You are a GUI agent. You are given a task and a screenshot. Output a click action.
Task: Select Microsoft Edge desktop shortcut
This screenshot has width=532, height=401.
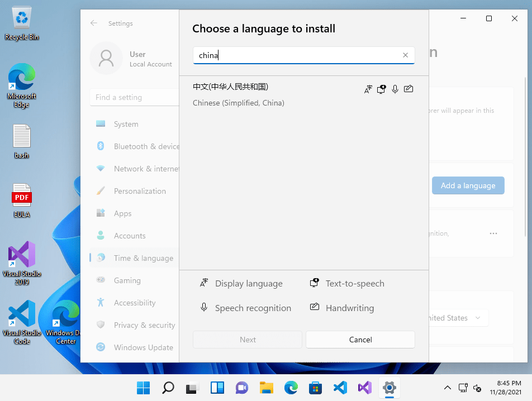(22, 85)
